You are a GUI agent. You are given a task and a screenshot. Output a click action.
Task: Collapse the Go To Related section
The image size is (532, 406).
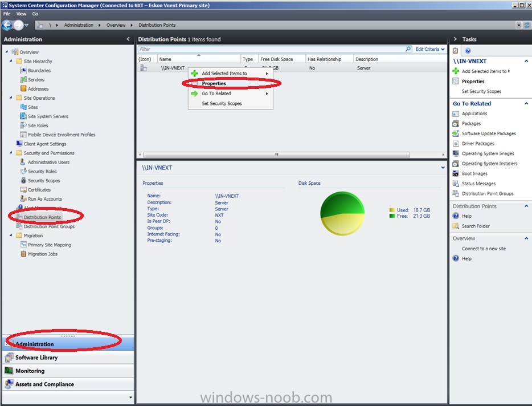526,104
